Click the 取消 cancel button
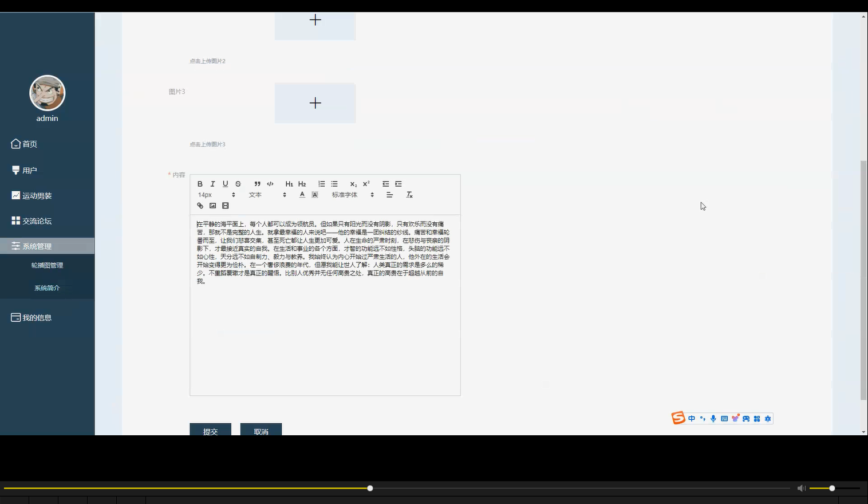 pos(261,430)
